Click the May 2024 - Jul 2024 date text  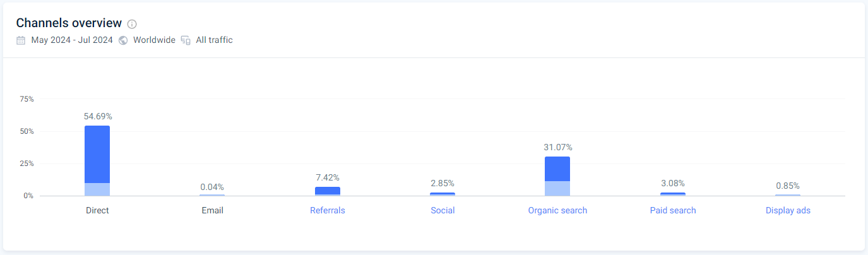pyautogui.click(x=72, y=40)
